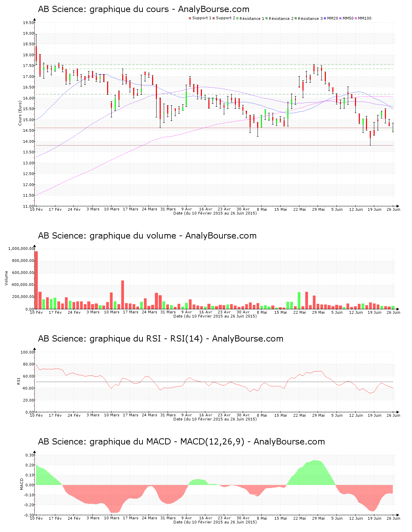Click the date range caption below the RSI chart
This screenshot has height=532, width=412.
215,419
